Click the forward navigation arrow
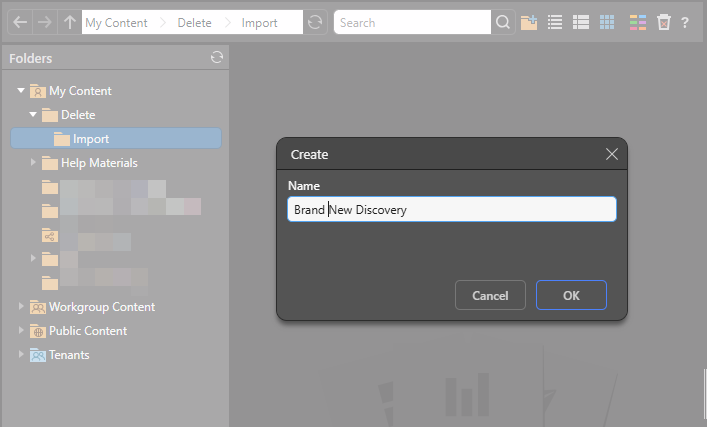The image size is (707, 427). click(x=45, y=22)
